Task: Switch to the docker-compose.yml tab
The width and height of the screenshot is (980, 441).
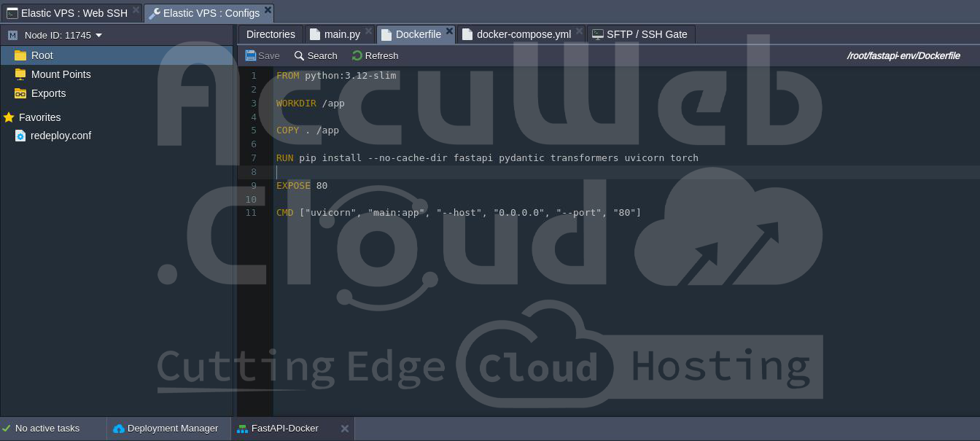Action: (x=523, y=34)
